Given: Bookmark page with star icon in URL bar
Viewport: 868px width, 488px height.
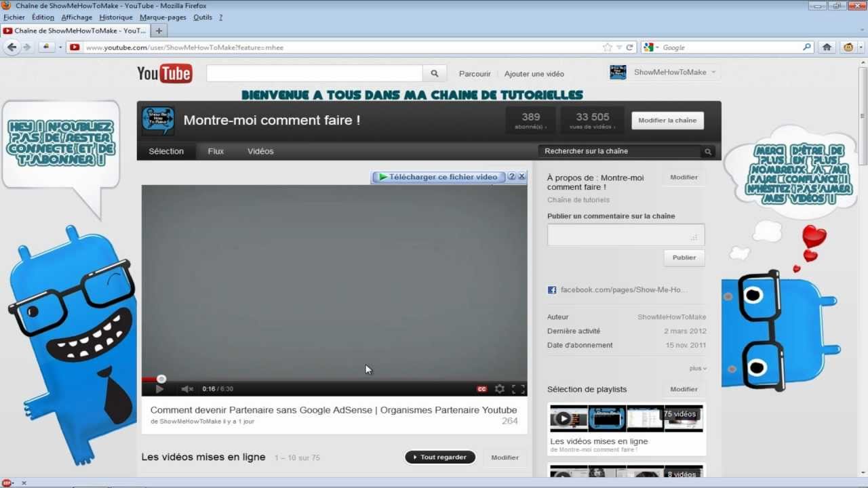Looking at the screenshot, I should click(x=607, y=47).
